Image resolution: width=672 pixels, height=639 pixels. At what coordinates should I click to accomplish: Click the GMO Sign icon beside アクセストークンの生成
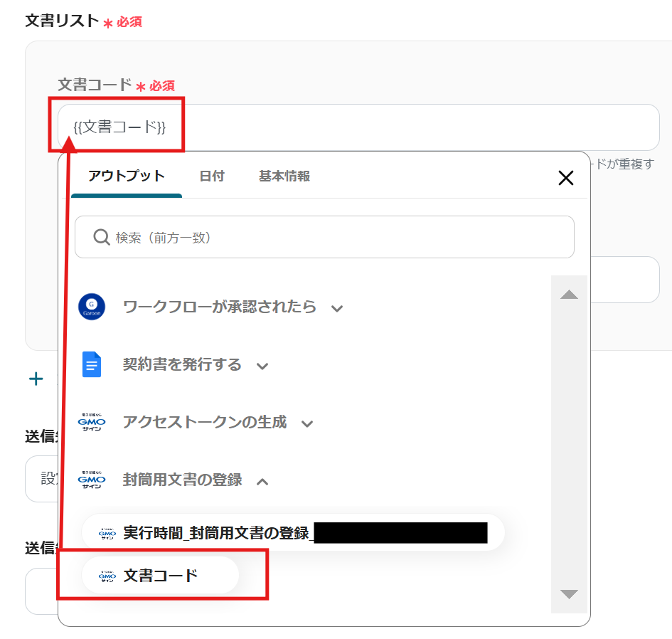[x=92, y=422]
